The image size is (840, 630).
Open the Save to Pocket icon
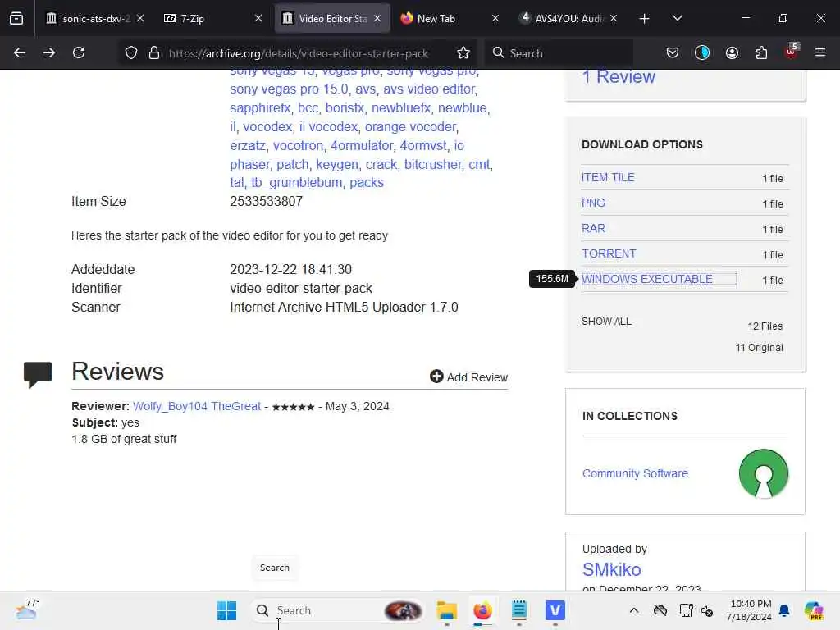(673, 52)
